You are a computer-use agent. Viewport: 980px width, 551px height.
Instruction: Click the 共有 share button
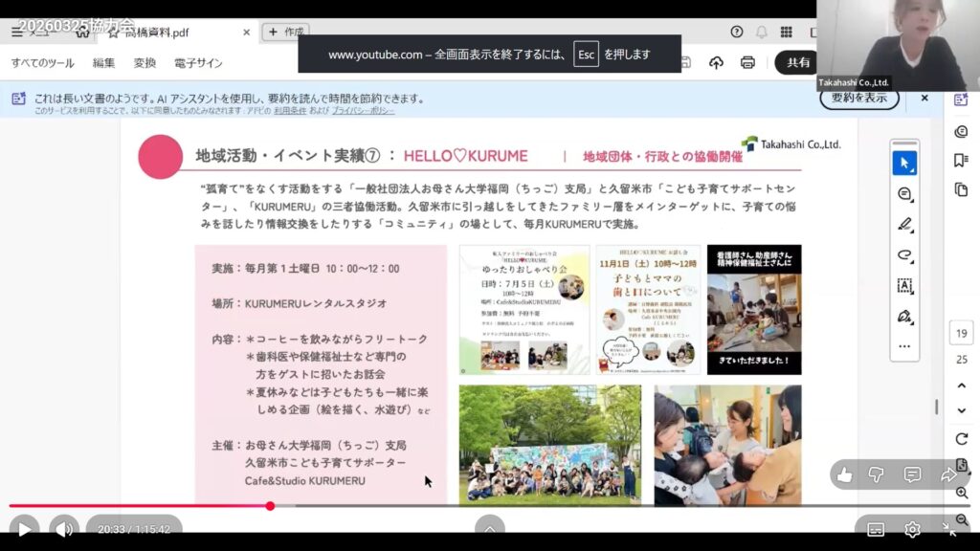click(x=798, y=62)
